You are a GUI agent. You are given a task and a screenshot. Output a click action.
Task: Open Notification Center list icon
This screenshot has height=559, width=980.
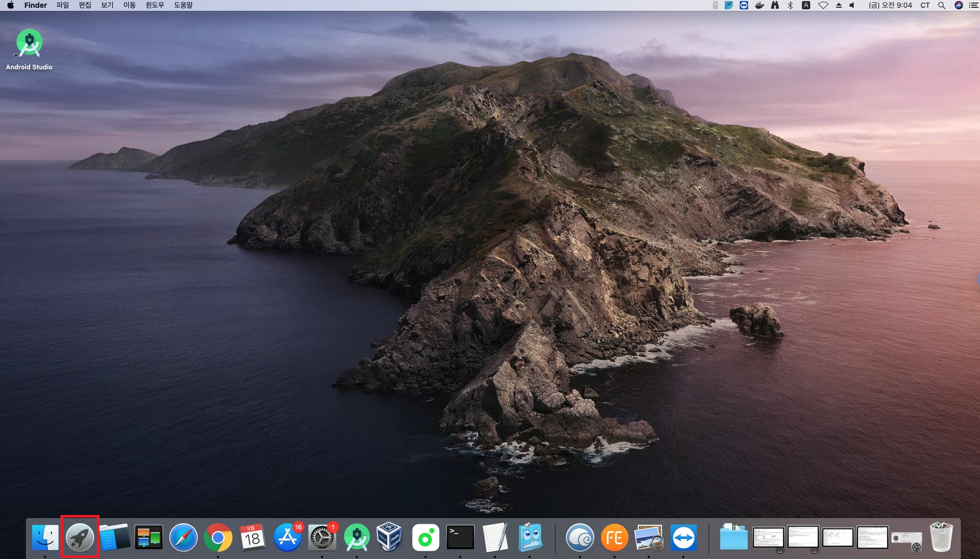coord(973,5)
